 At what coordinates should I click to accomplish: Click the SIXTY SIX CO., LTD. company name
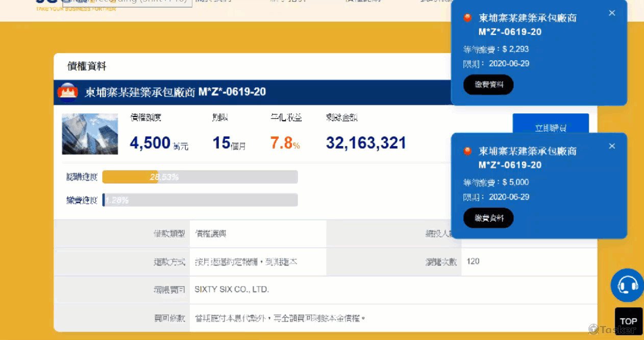click(x=232, y=289)
